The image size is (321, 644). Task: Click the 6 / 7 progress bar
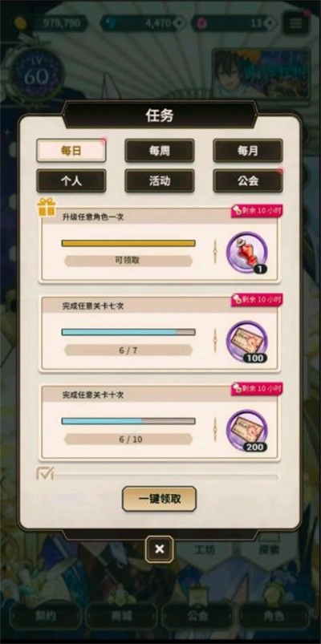pos(128,332)
